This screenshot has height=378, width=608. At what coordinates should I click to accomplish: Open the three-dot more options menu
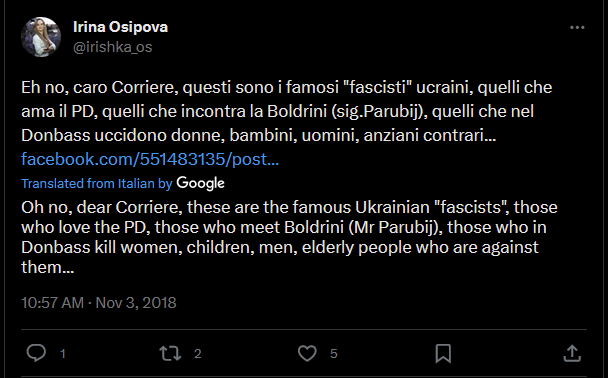click(577, 28)
